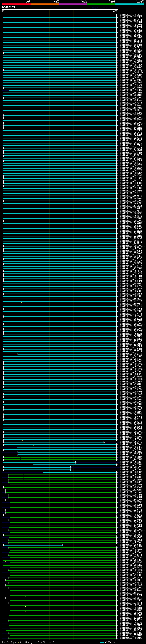The image size is (146, 644).
Task: Click the red ~20% identity legend segment
Action: tap(16, 4)
